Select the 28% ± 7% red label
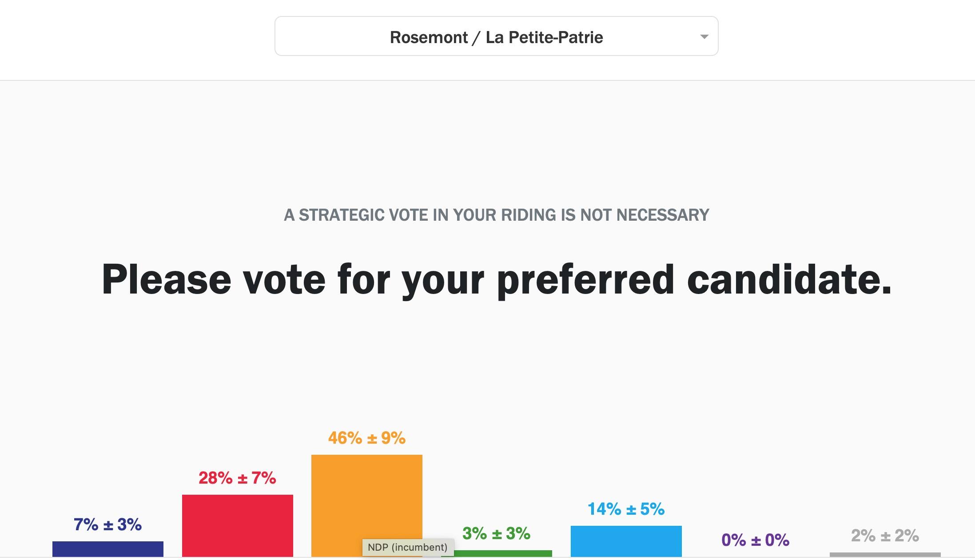This screenshot has width=975, height=560. click(237, 478)
